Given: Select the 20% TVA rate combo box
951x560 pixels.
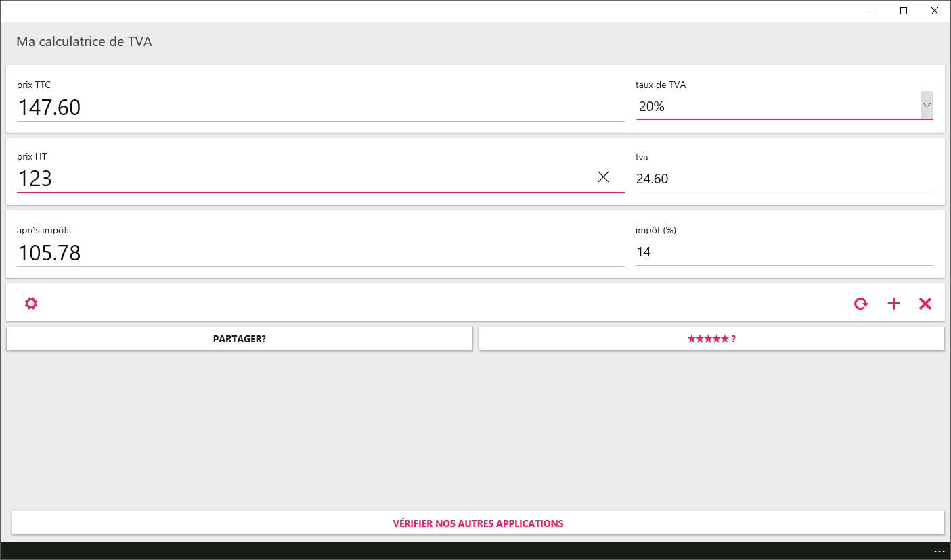Looking at the screenshot, I should pos(784,106).
